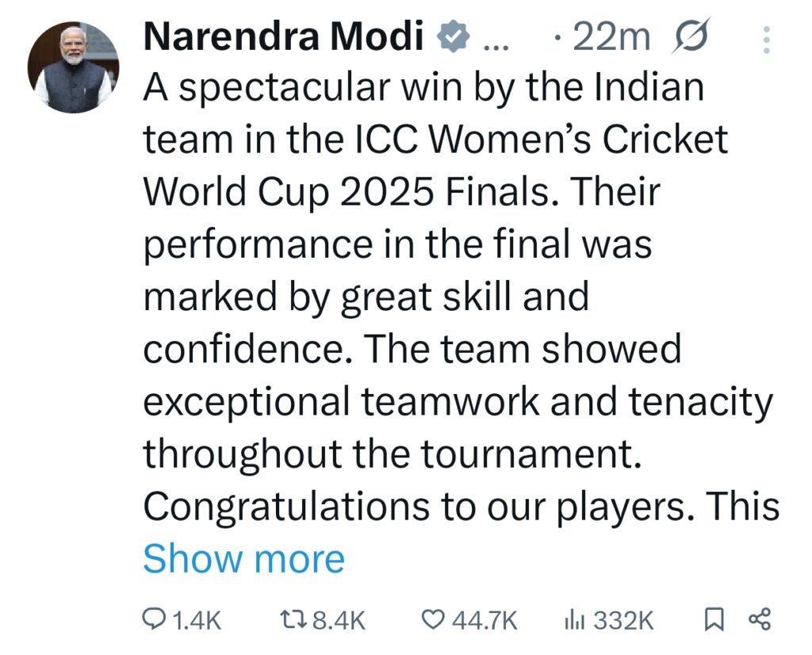Click the Narendra Modi display name

coord(283,37)
